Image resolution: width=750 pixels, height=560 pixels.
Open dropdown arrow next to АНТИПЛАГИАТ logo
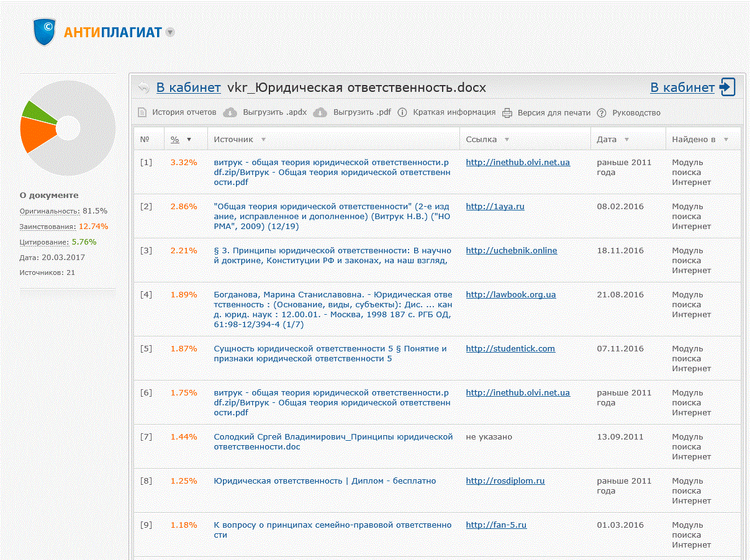click(170, 32)
